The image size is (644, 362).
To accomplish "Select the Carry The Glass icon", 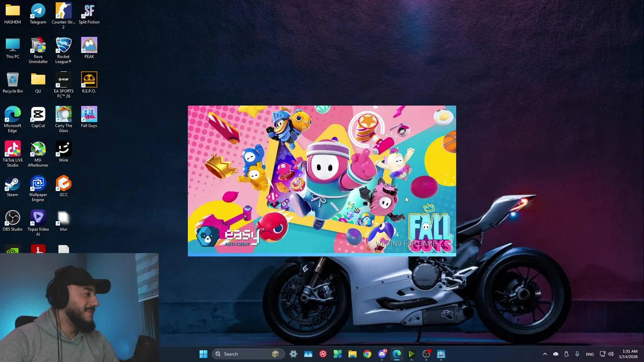I will tap(63, 120).
